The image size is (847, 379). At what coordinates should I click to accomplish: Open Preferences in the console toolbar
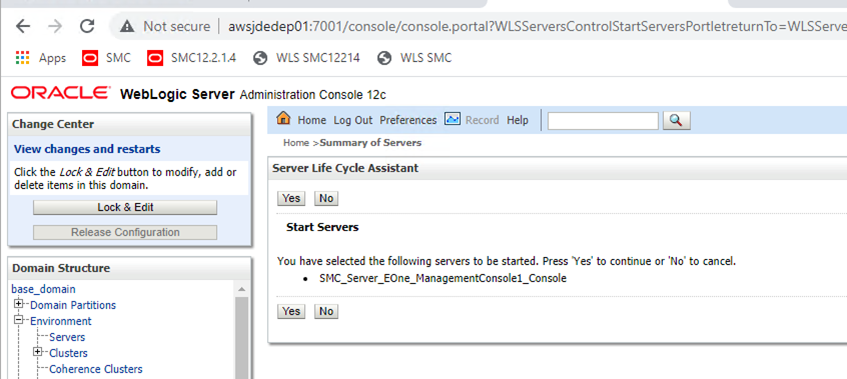coord(408,120)
